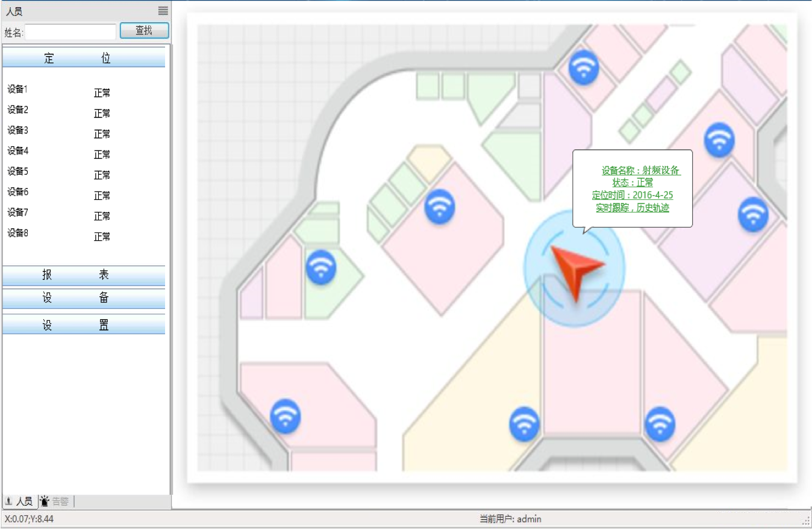The image size is (812, 531).
Task: Select 设备1 in the device list
Action: (x=18, y=89)
